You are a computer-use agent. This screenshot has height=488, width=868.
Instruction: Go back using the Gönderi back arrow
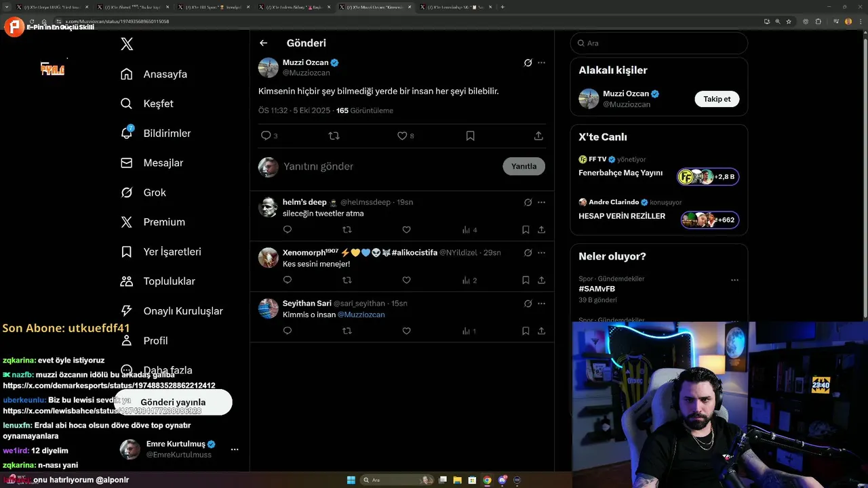click(264, 43)
